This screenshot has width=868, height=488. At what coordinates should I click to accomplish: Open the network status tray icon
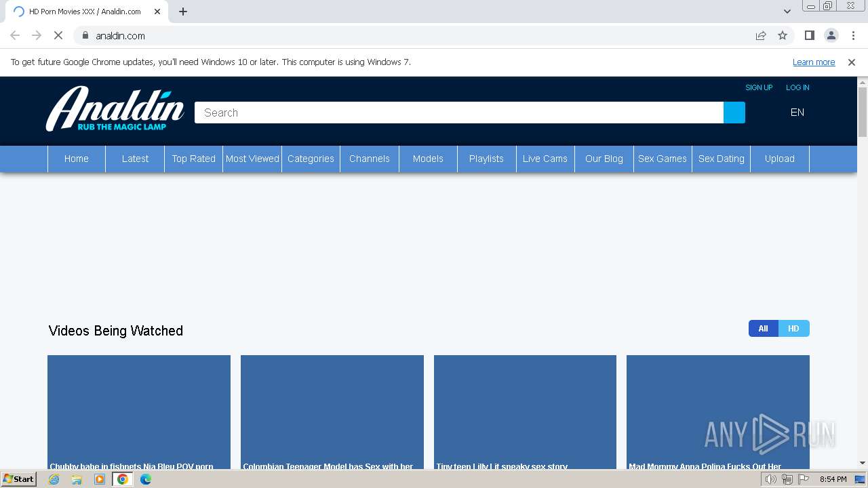click(787, 479)
